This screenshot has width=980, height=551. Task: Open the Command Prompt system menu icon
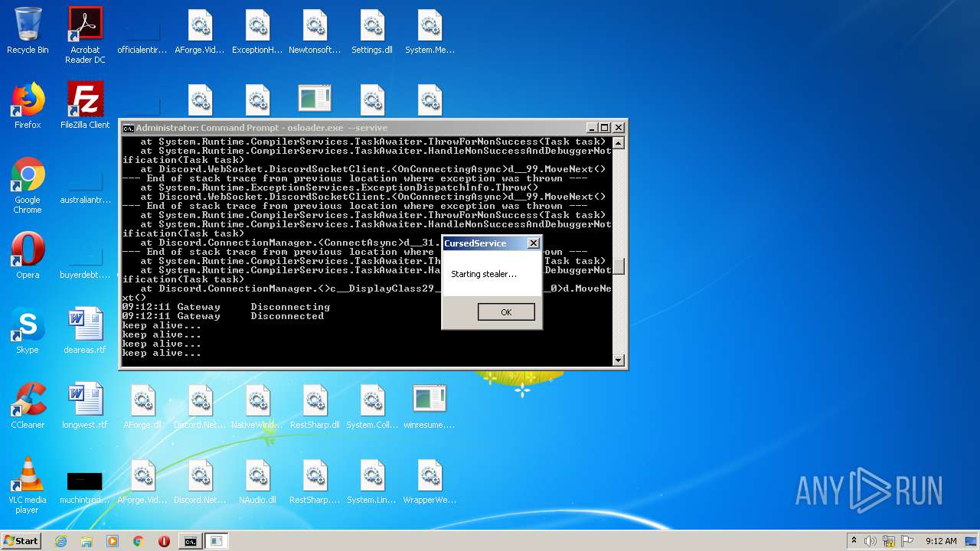click(129, 128)
